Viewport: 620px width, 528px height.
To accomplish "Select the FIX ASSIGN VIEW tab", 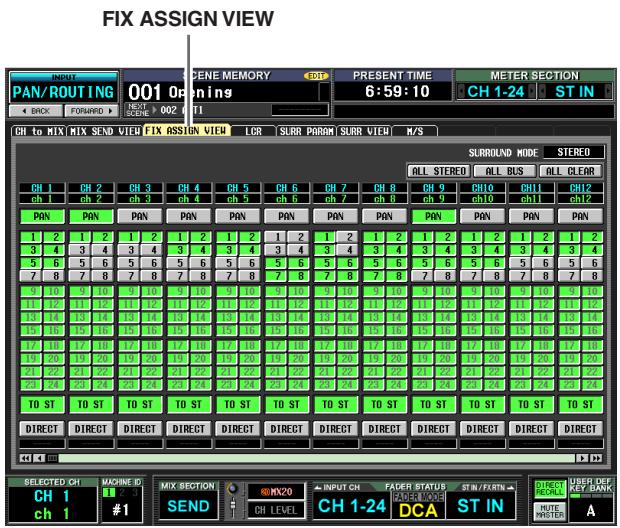I will tap(186, 131).
